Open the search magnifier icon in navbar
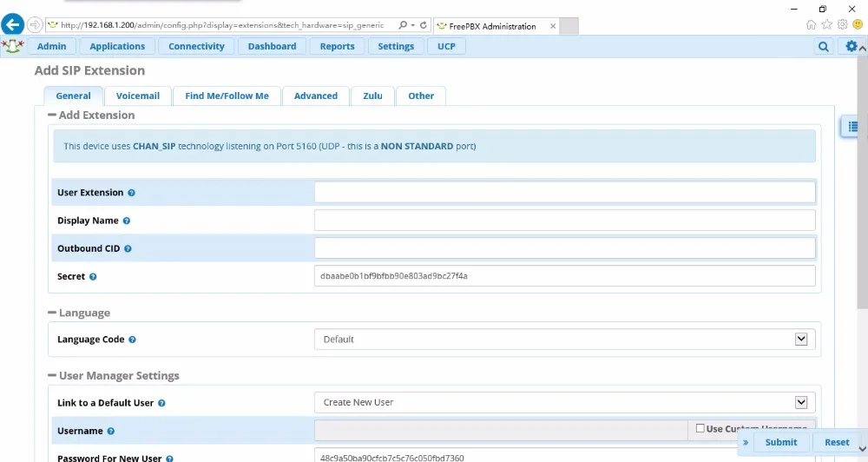Viewport: 868px width, 462px height. pos(824,47)
